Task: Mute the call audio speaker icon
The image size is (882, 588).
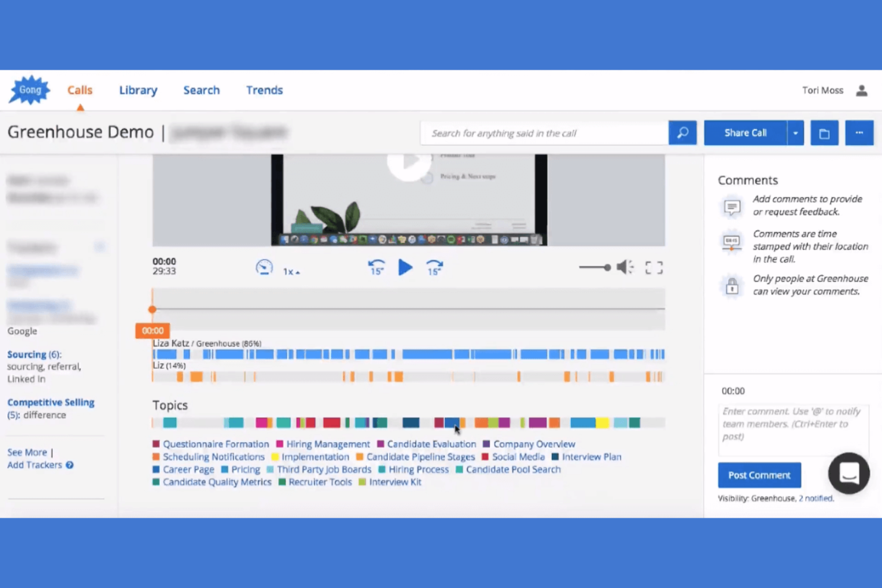Action: (625, 267)
